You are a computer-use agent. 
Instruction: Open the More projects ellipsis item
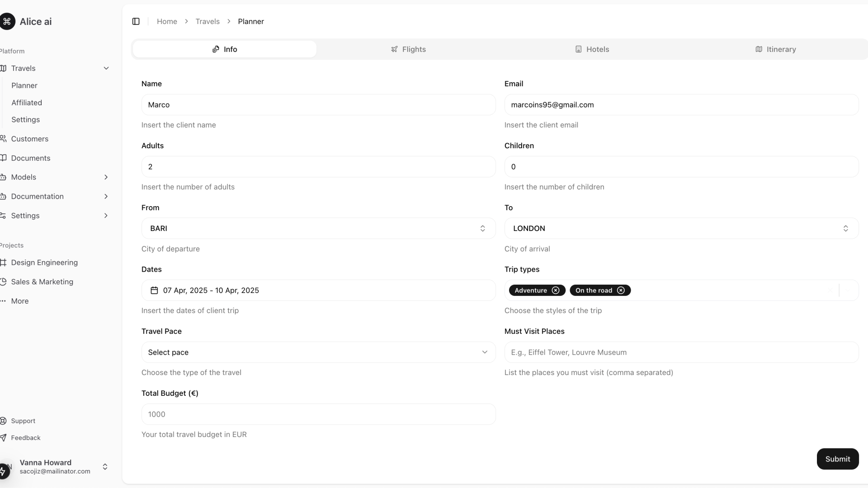19,301
